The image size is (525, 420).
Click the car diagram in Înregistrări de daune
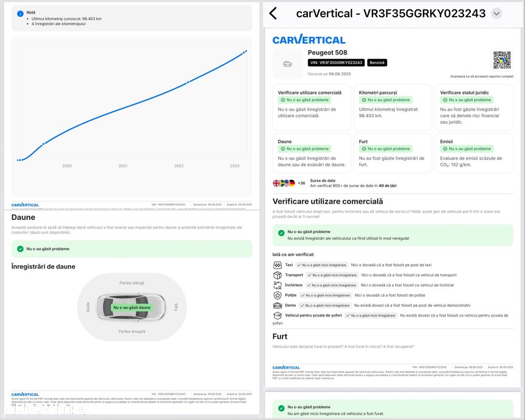[x=131, y=307]
